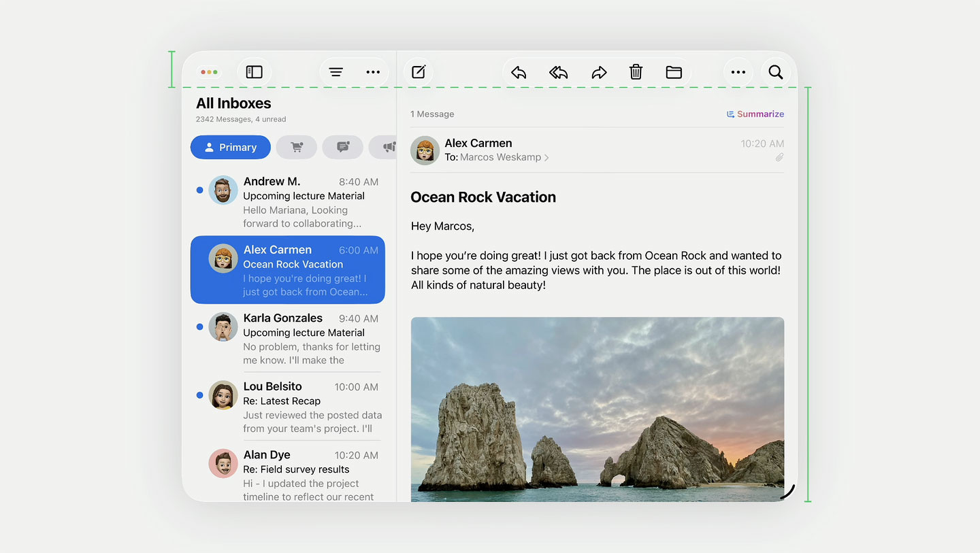Viewport: 980px width, 553px height.
Task: Click the All Inboxes title
Action: pos(233,103)
